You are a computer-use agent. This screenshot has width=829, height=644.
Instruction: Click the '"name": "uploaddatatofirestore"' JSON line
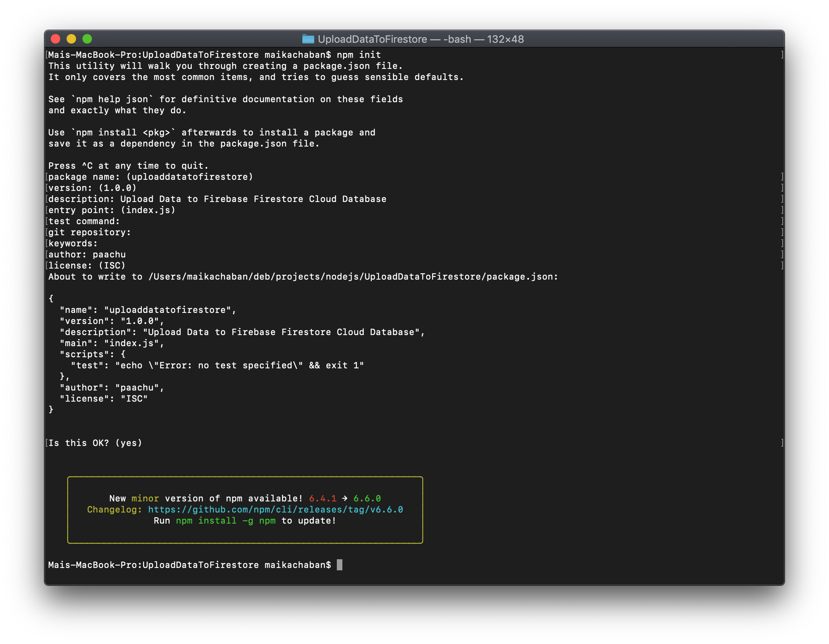click(148, 310)
